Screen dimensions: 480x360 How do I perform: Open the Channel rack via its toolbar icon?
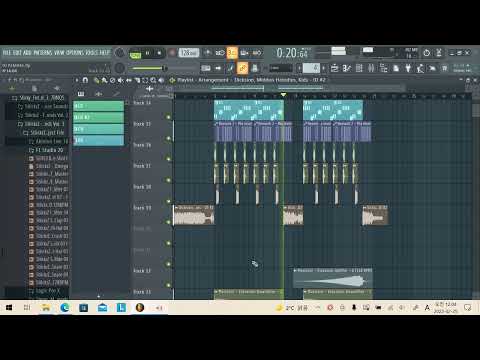coord(359,68)
